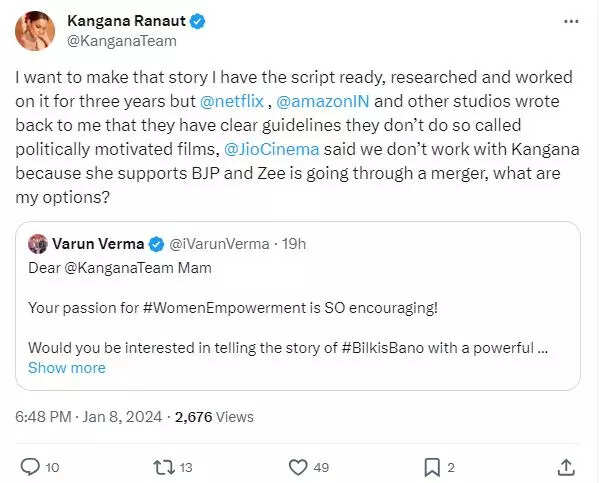
Task: Like the tweet with heart icon
Action: coord(298,466)
